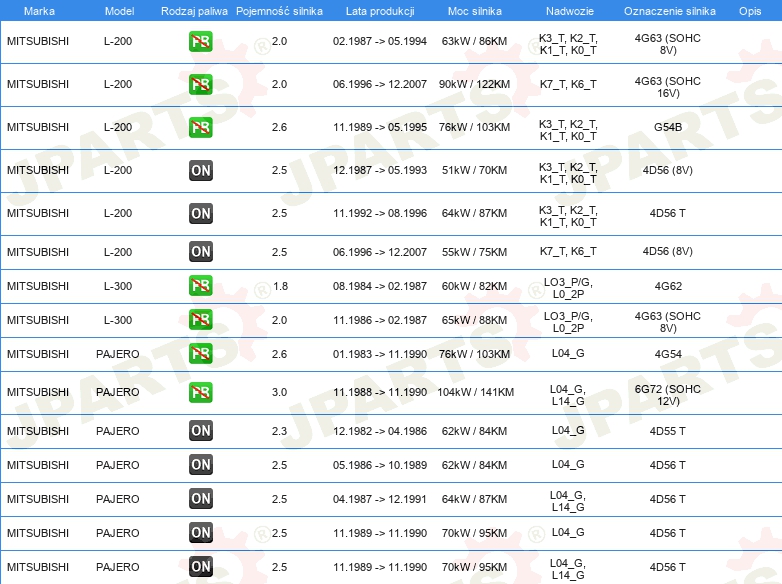
Task: Click petrol icon for L-200 G54B engine
Action: click(200, 127)
